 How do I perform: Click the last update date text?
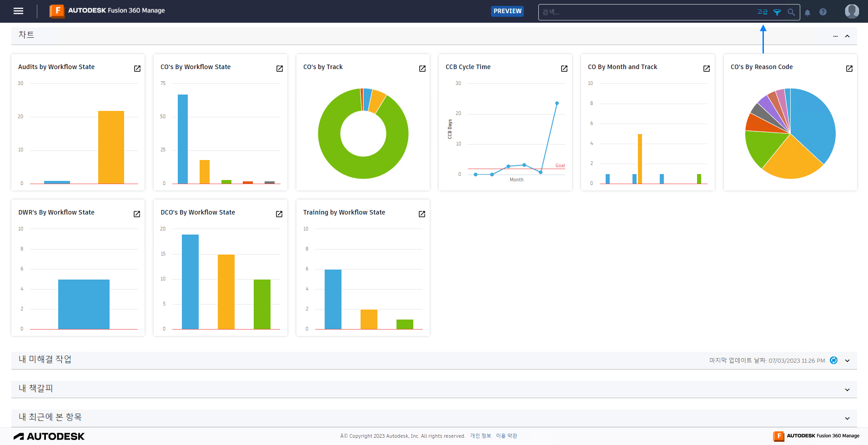click(767, 360)
